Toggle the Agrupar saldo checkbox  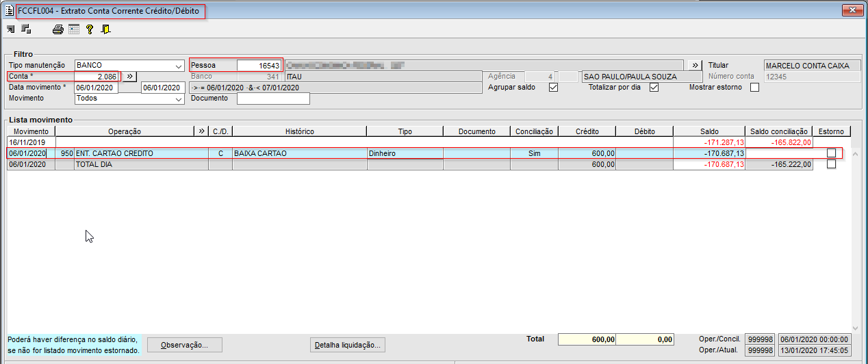click(553, 88)
